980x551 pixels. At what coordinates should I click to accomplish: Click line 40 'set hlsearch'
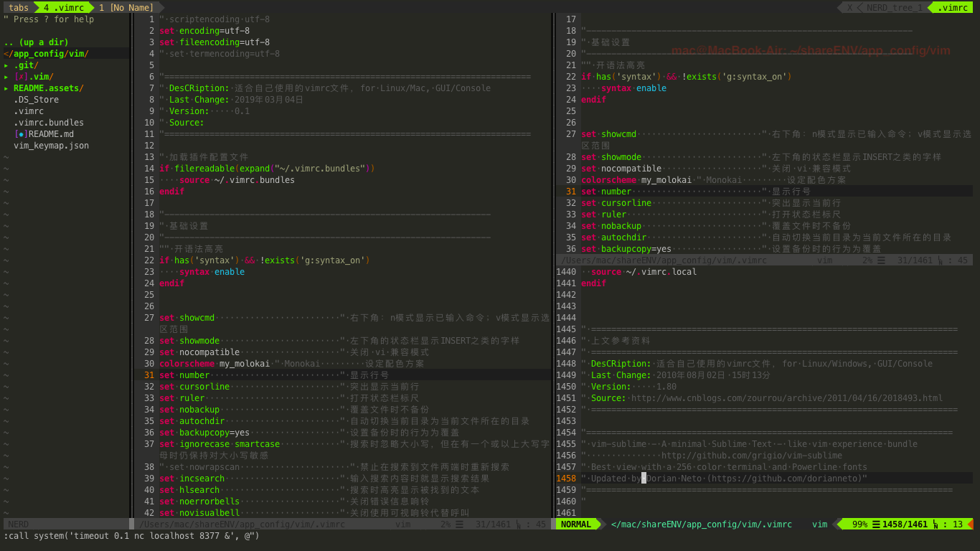click(x=189, y=490)
